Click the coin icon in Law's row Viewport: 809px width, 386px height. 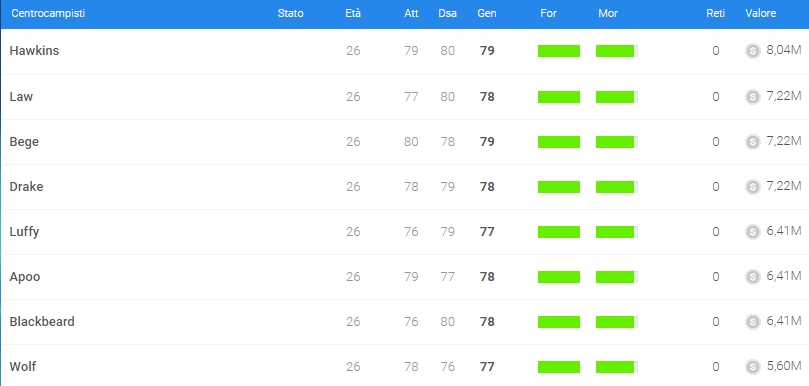coord(753,96)
